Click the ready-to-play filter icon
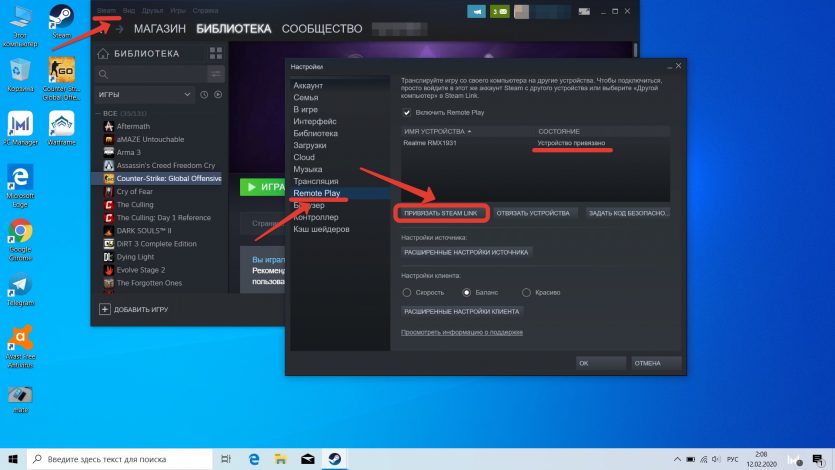This screenshot has height=470, width=835. click(x=218, y=94)
